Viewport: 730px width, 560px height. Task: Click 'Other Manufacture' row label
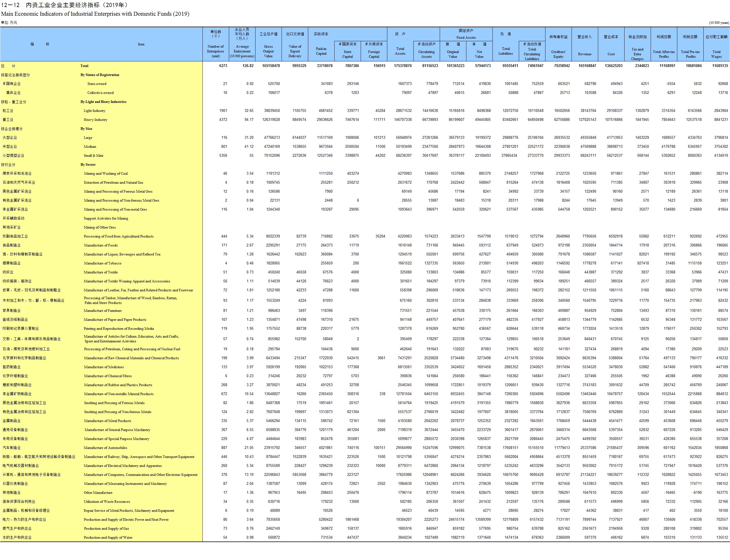[98, 493]
